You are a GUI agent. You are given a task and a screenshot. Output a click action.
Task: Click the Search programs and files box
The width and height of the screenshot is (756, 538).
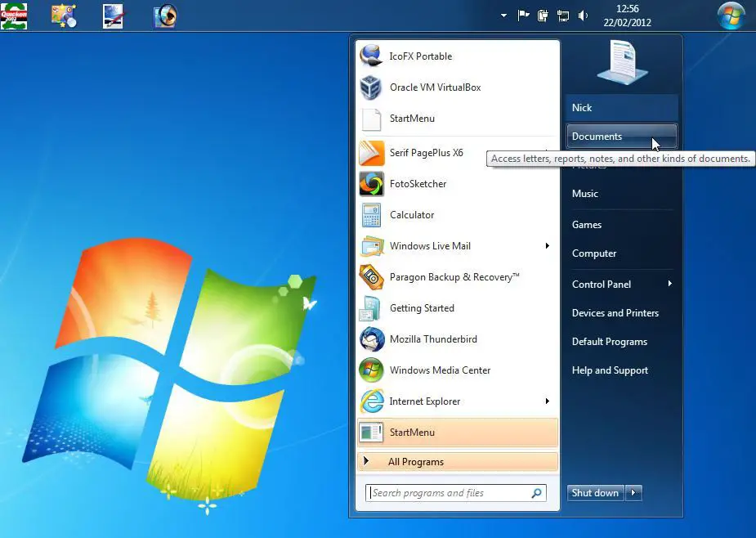455,493
